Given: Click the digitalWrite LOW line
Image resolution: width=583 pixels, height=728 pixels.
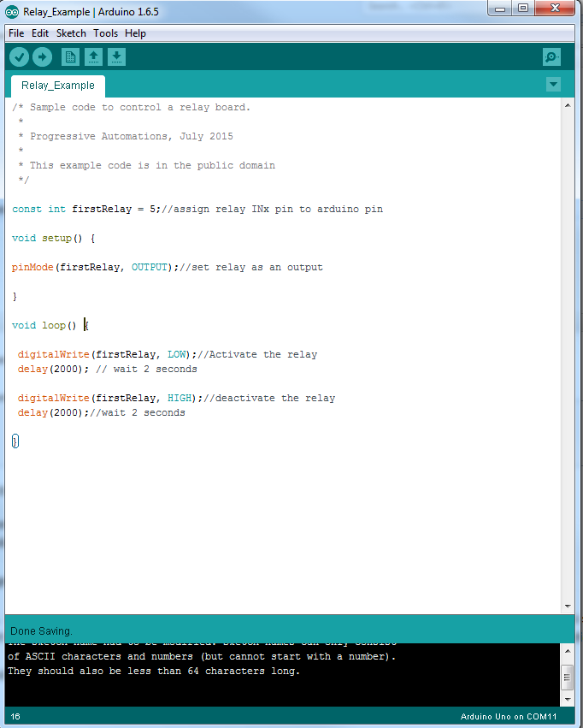Looking at the screenshot, I should pos(167,355).
